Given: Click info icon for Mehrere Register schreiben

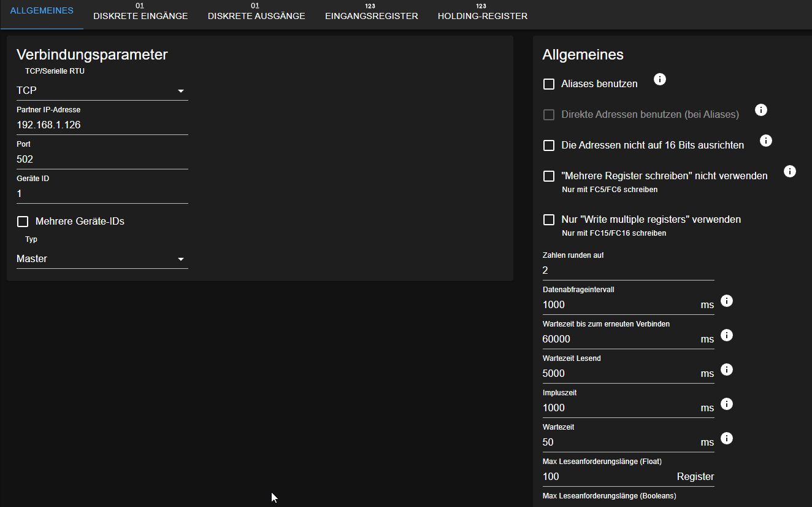Looking at the screenshot, I should [790, 172].
